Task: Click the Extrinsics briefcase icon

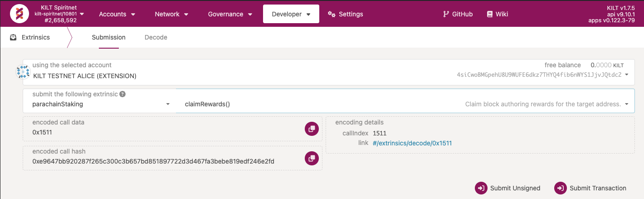Action: tap(14, 37)
